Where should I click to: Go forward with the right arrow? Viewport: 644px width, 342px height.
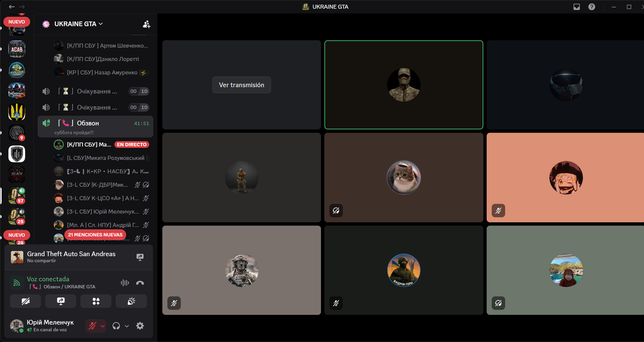pos(22,7)
